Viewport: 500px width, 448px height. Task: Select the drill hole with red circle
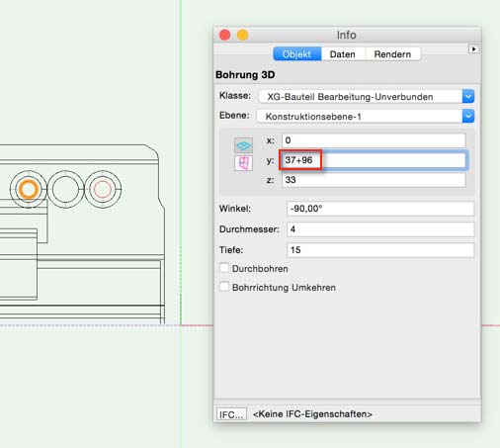[103, 189]
